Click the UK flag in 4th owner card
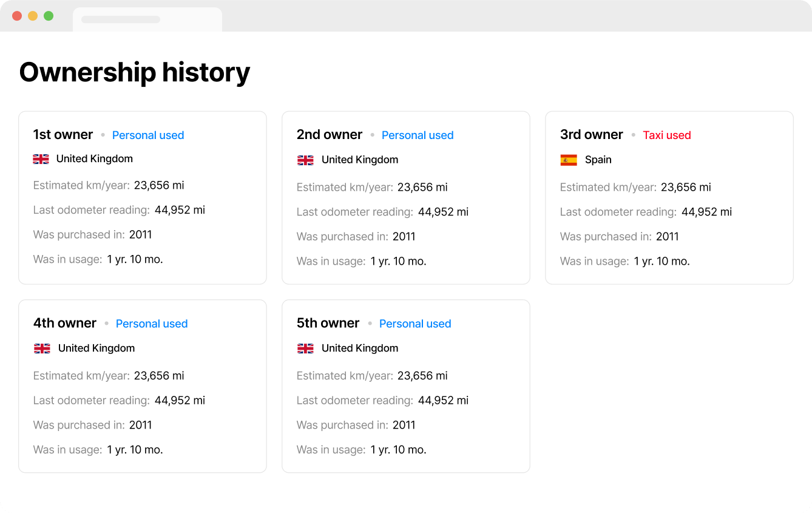This screenshot has height=513, width=812. click(42, 348)
